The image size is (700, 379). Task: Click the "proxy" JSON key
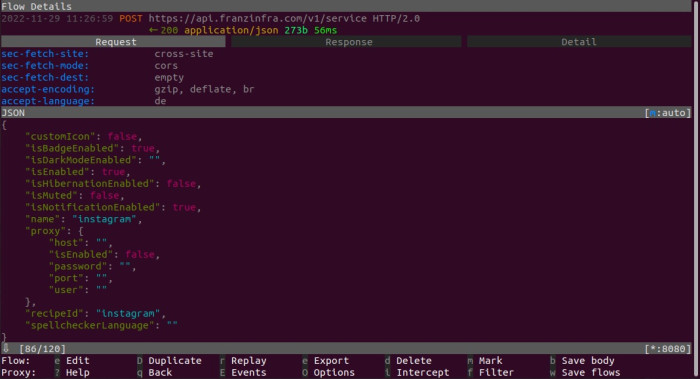(x=46, y=231)
